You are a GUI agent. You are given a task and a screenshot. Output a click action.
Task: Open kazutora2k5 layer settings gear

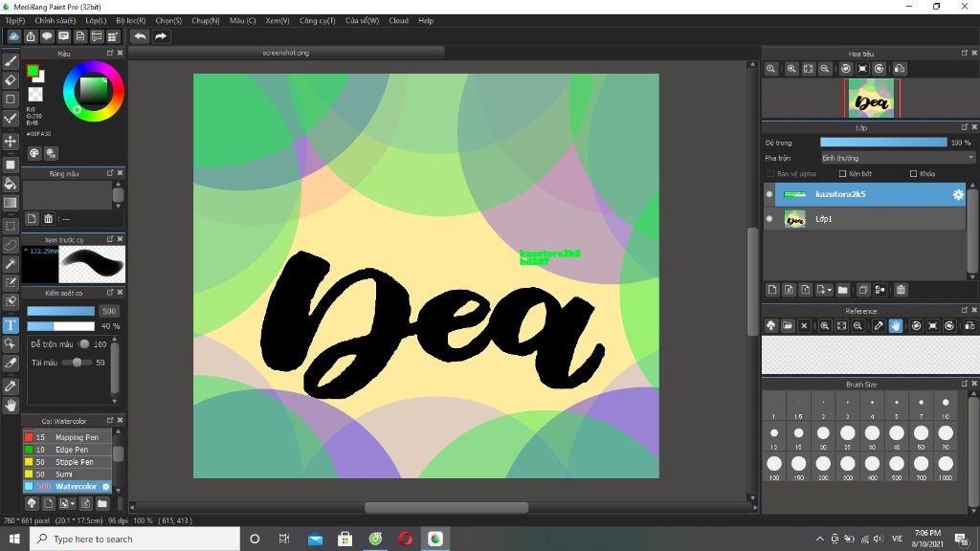coord(958,194)
